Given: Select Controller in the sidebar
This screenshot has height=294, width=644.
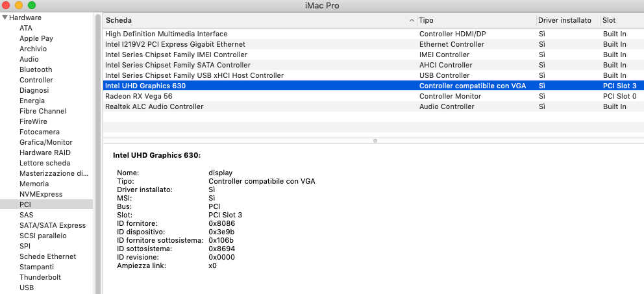Looking at the screenshot, I should [x=36, y=80].
